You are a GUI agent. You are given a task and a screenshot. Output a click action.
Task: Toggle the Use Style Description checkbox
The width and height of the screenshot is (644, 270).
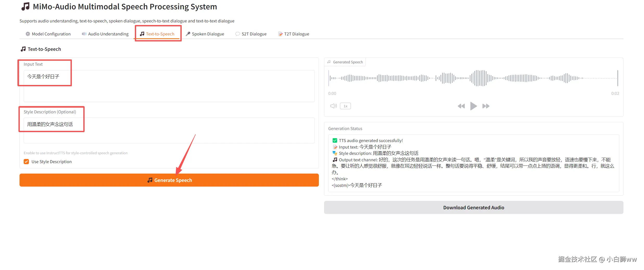(x=26, y=162)
